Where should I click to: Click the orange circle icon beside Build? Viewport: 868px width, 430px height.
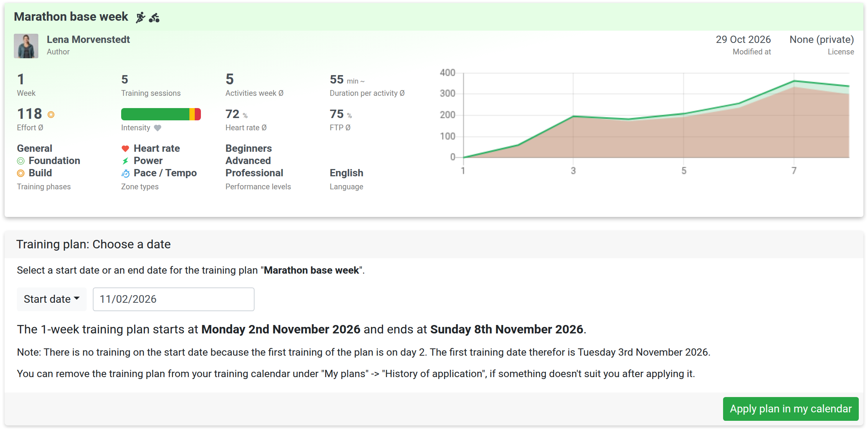21,173
